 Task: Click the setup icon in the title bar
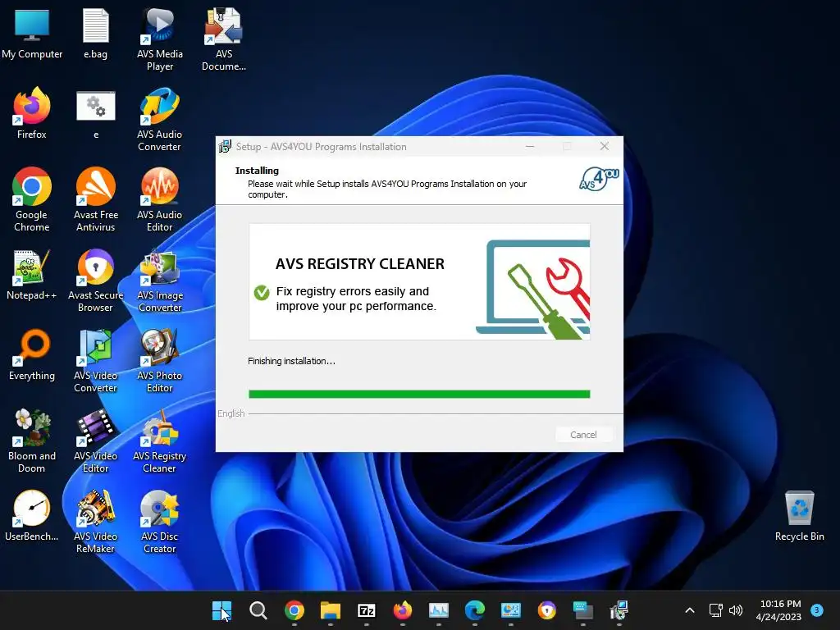(x=225, y=146)
